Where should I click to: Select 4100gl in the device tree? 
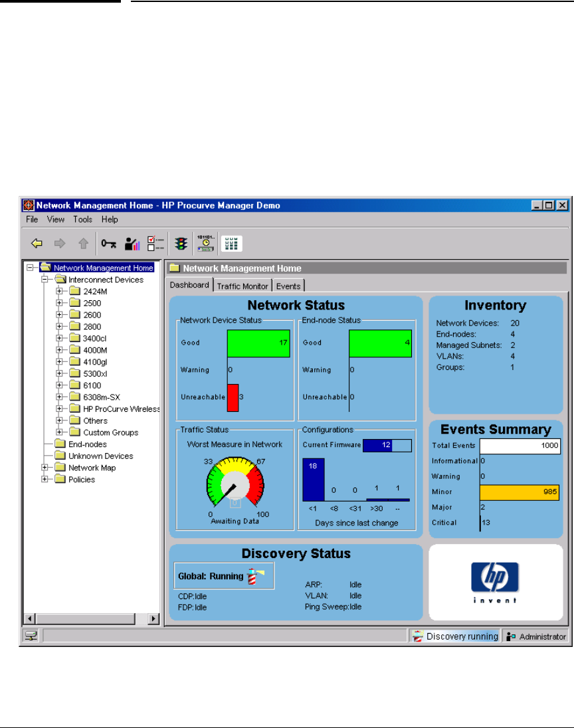click(95, 362)
